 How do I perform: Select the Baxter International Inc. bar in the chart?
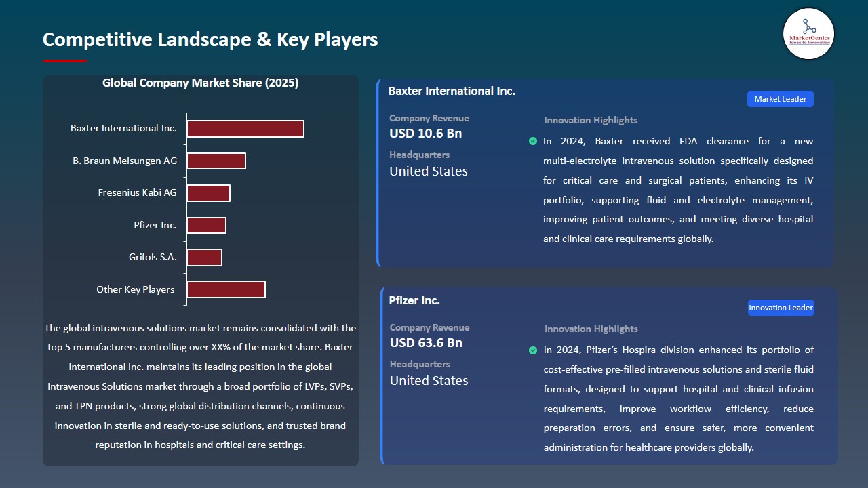click(245, 128)
